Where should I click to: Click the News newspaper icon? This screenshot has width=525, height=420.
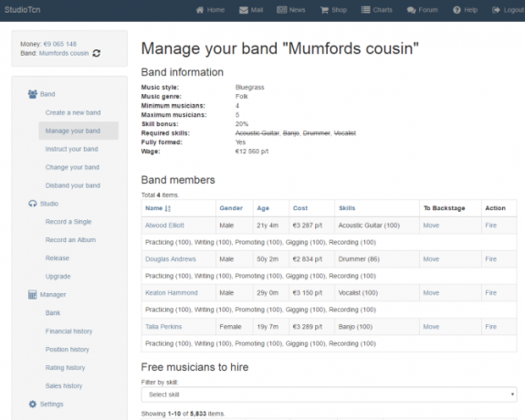click(x=281, y=10)
